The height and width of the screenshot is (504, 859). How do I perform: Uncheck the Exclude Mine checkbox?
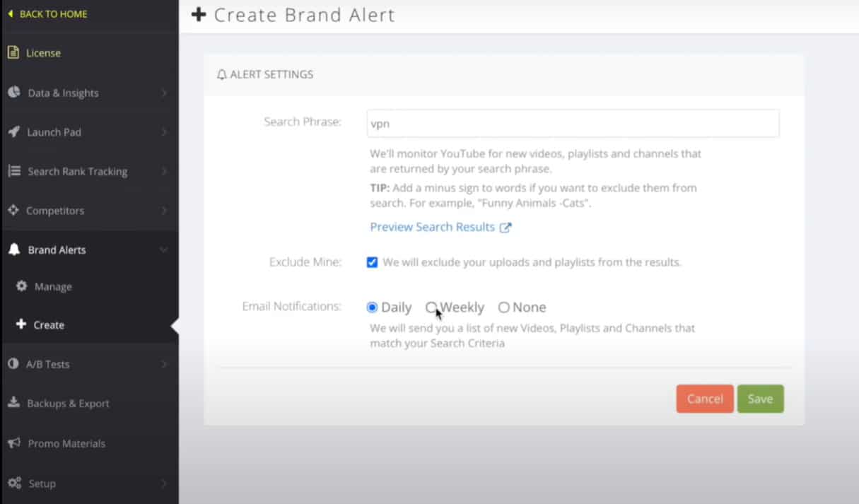(x=372, y=262)
